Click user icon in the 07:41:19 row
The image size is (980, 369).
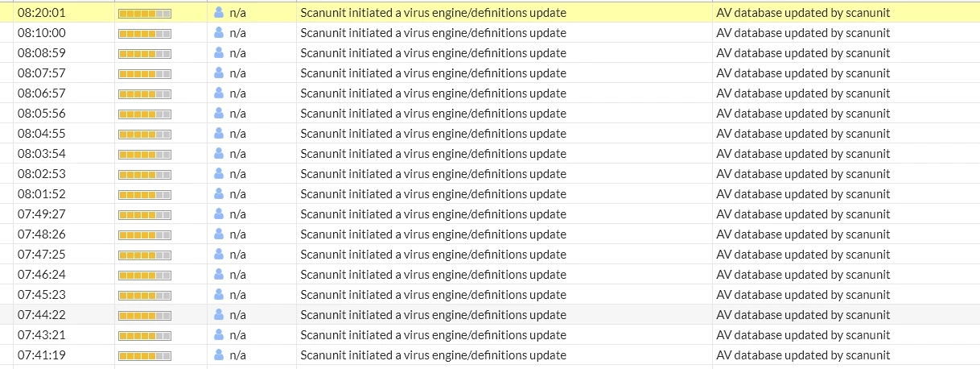coord(219,355)
